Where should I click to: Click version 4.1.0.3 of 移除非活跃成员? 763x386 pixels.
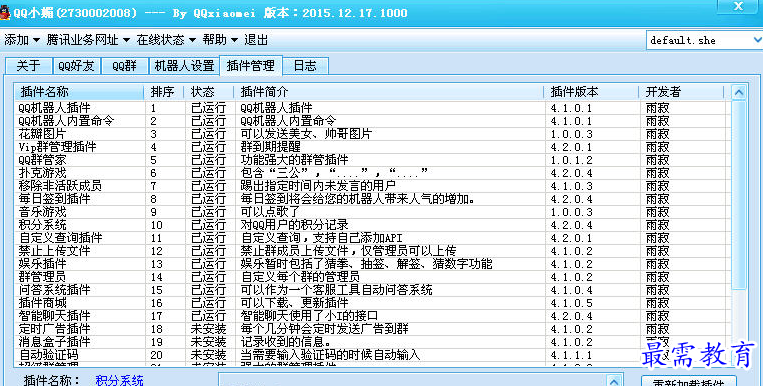[571, 186]
